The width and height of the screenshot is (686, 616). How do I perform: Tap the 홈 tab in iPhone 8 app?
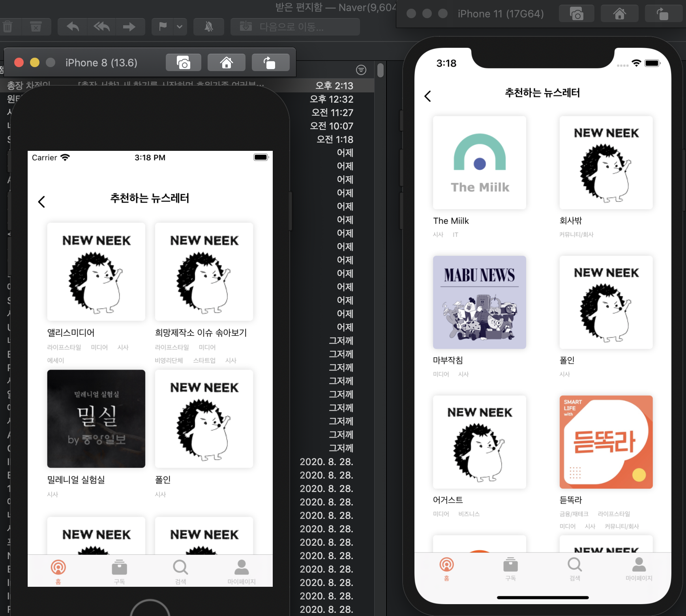[x=58, y=571]
